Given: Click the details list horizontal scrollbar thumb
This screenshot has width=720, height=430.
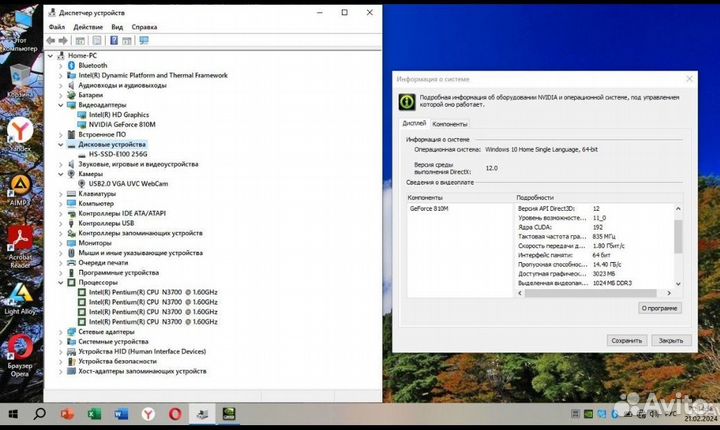Looking at the screenshot, I should click(591, 293).
